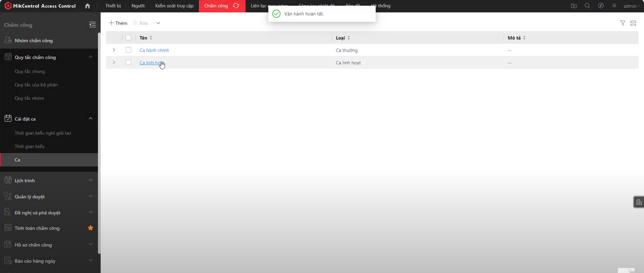This screenshot has width=644, height=273.
Task: Tick the select-all checkbox in table header
Action: pos(128,38)
